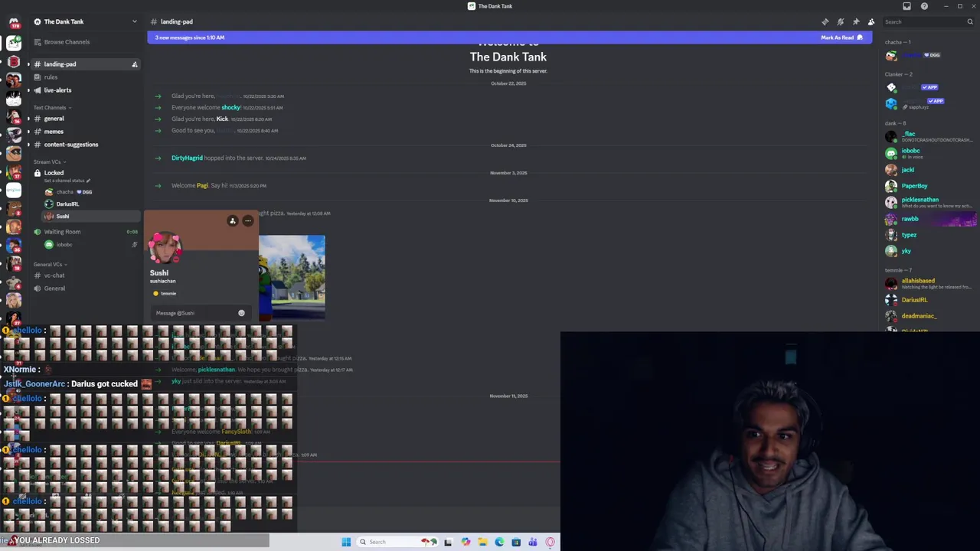The image size is (980, 551).
Task: Open the Discord inbox icon
Action: pos(906,6)
